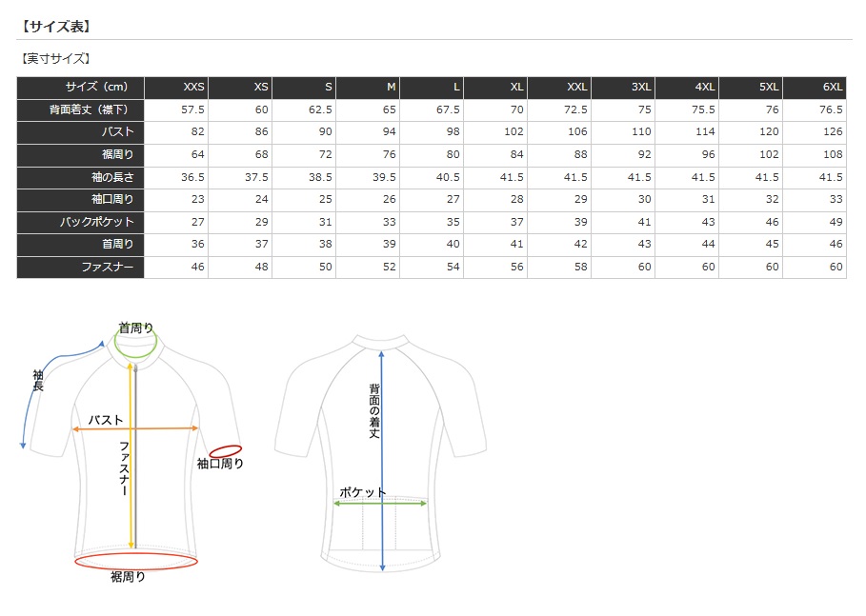Select the XS column header
Screen dimensions: 866x616
[x=240, y=88]
